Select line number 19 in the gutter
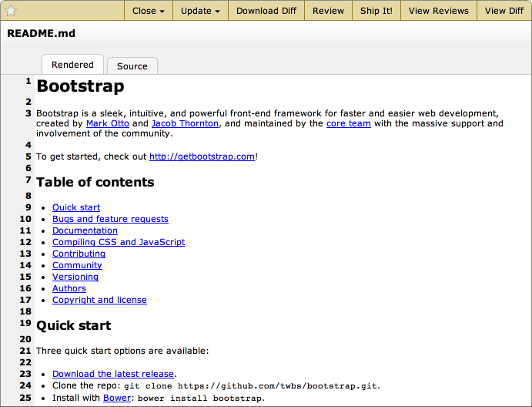This screenshot has width=532, height=407. click(x=25, y=323)
